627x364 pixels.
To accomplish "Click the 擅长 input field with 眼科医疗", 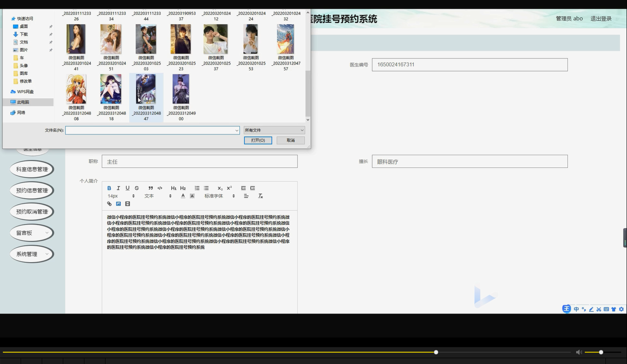I will click(x=470, y=161).
